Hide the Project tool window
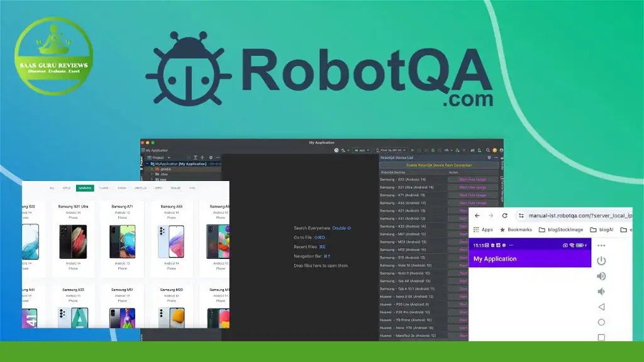Viewport: 644px width, 362px height. click(x=218, y=158)
